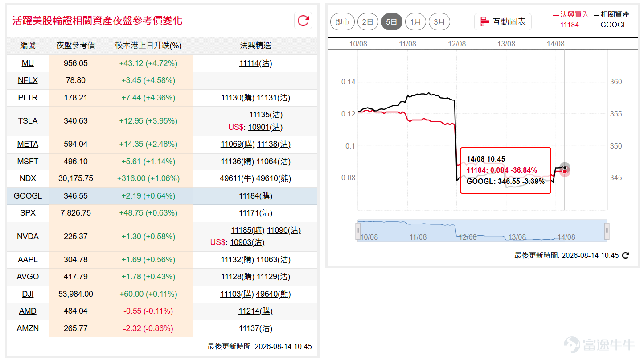This screenshot has width=644, height=361.
Task: Open NVDA ticker link
Action: (x=28, y=237)
